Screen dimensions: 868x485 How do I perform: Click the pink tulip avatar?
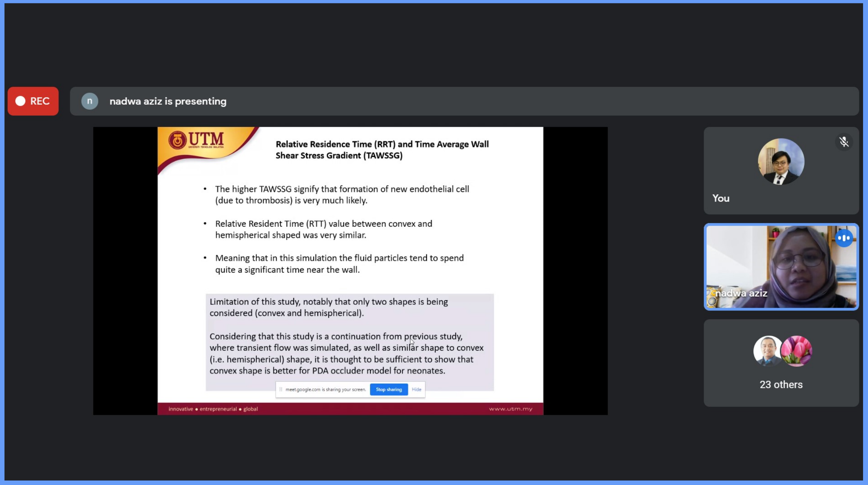797,351
